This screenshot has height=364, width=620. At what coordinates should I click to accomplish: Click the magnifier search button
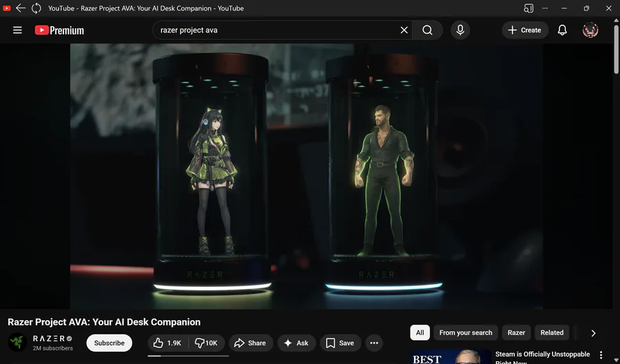pyautogui.click(x=427, y=30)
